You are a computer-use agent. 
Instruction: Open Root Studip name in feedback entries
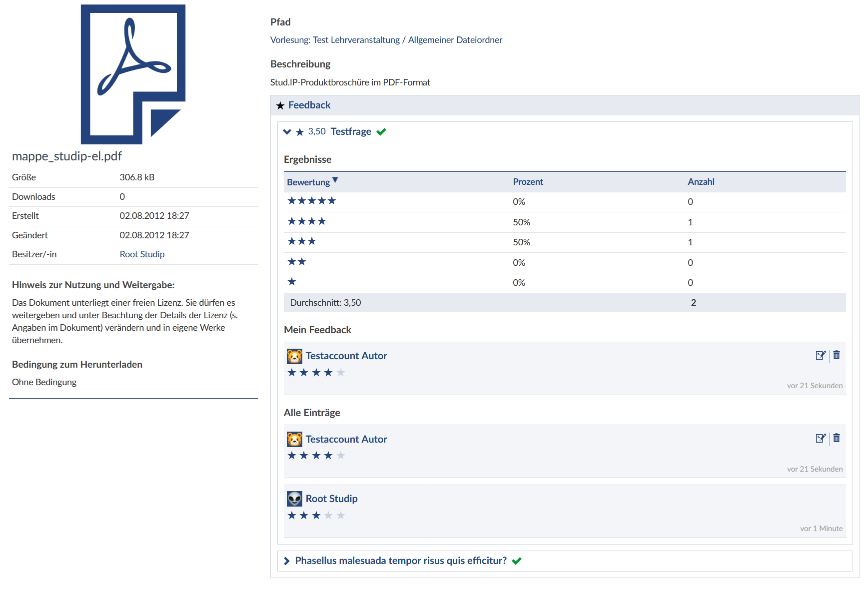point(331,499)
